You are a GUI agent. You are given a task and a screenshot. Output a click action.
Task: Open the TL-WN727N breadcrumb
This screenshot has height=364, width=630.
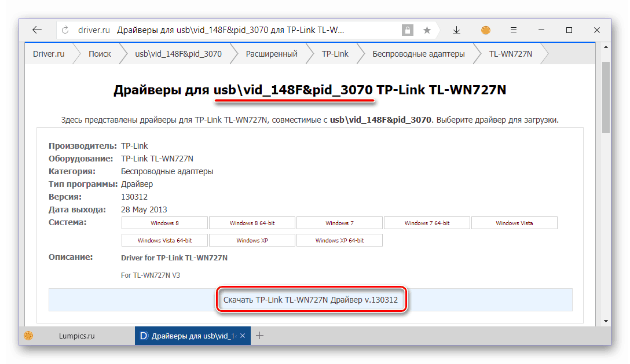[510, 54]
